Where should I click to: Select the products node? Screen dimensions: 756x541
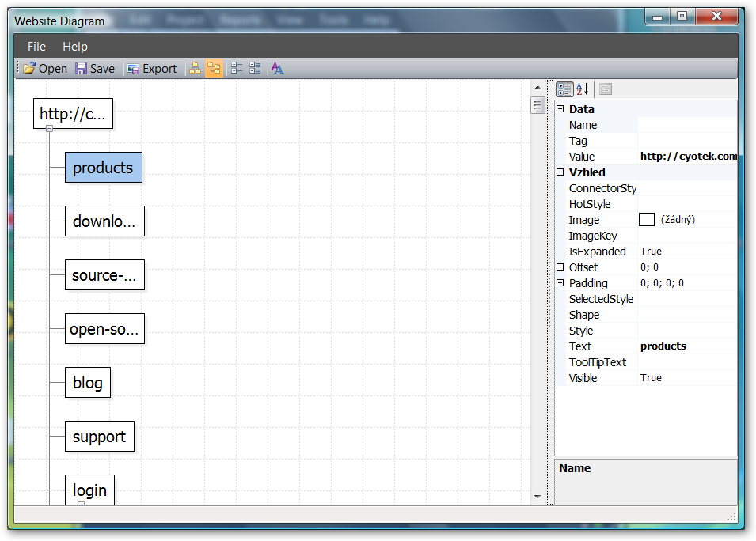tap(104, 167)
